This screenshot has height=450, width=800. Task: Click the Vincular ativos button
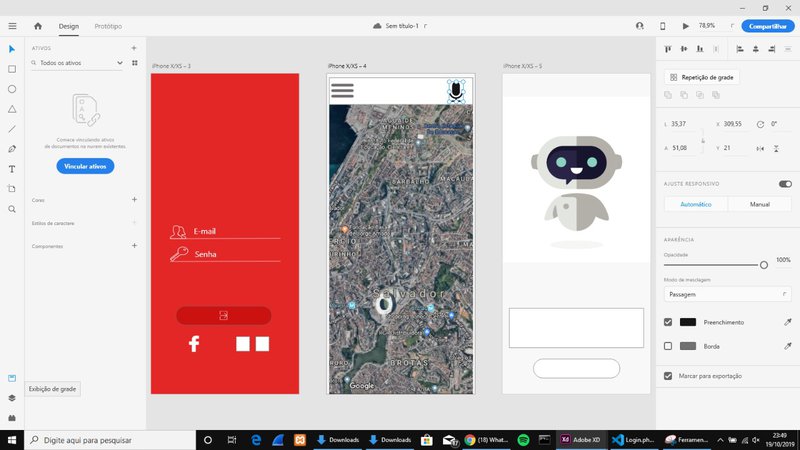point(85,166)
